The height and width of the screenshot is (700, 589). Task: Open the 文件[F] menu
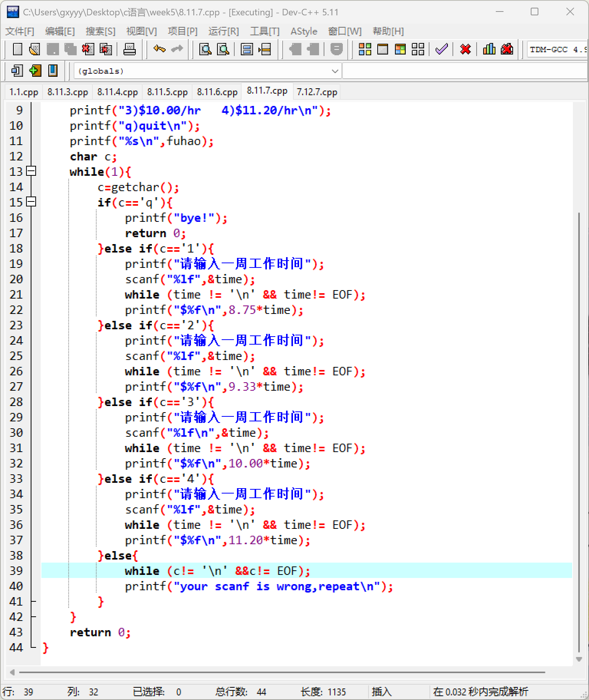(x=20, y=31)
